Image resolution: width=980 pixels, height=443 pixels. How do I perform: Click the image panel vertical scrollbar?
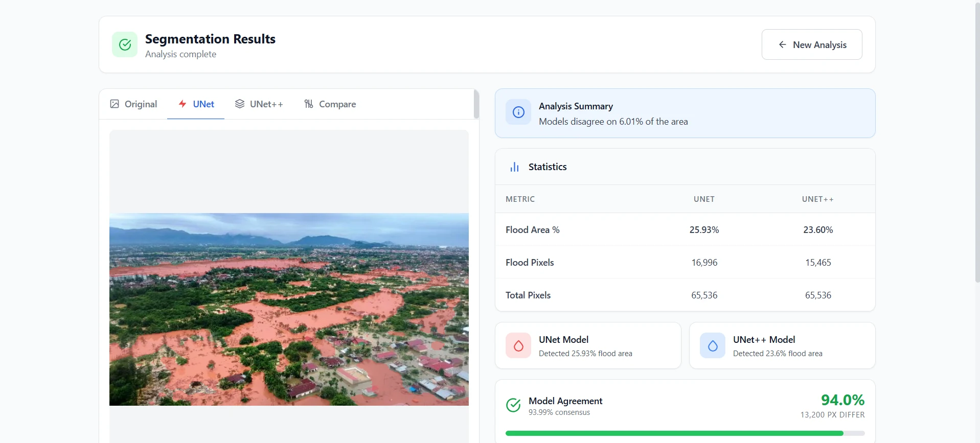(476, 104)
